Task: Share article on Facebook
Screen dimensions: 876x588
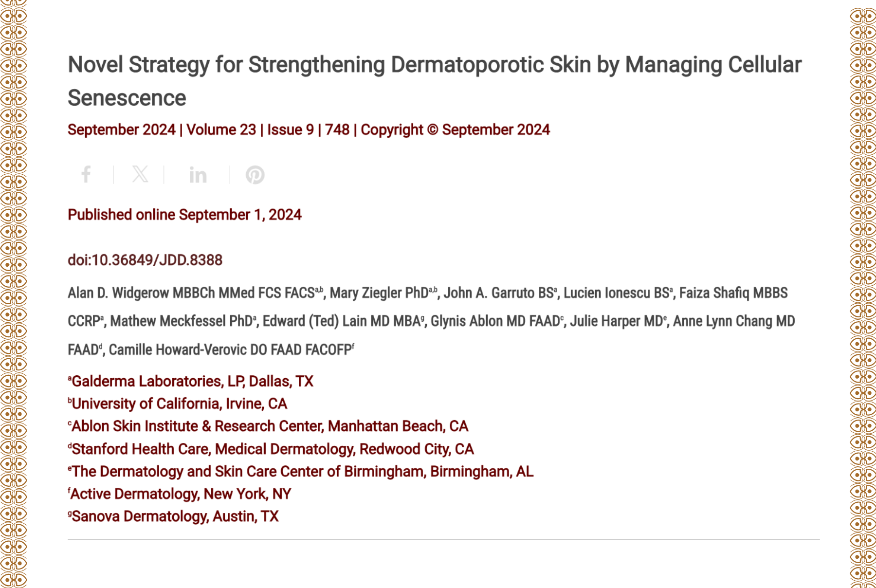Action: click(x=86, y=174)
